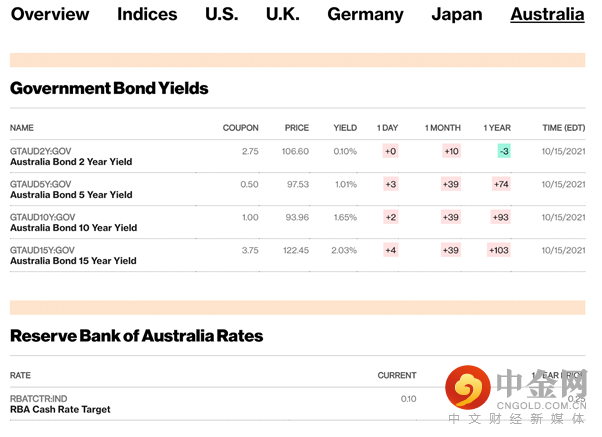Switch to the Indices tab

pyautogui.click(x=147, y=14)
